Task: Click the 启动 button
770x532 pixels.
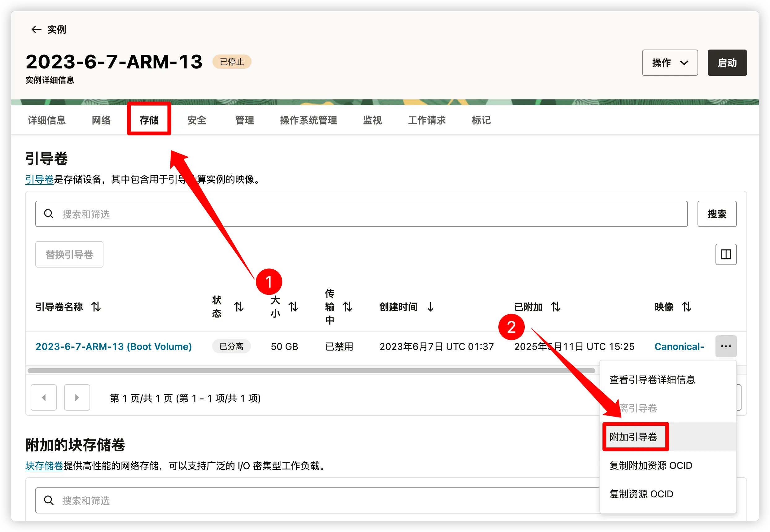Action: pos(727,62)
